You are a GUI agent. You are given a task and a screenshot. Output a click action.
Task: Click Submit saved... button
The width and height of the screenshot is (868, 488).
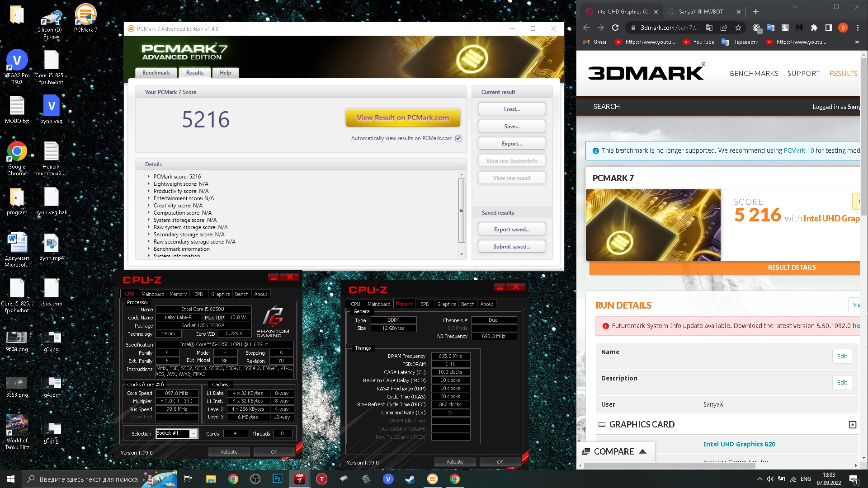512,247
